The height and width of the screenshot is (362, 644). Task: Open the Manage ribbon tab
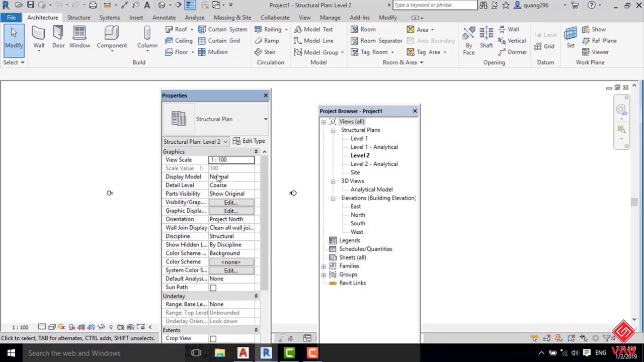330,18
